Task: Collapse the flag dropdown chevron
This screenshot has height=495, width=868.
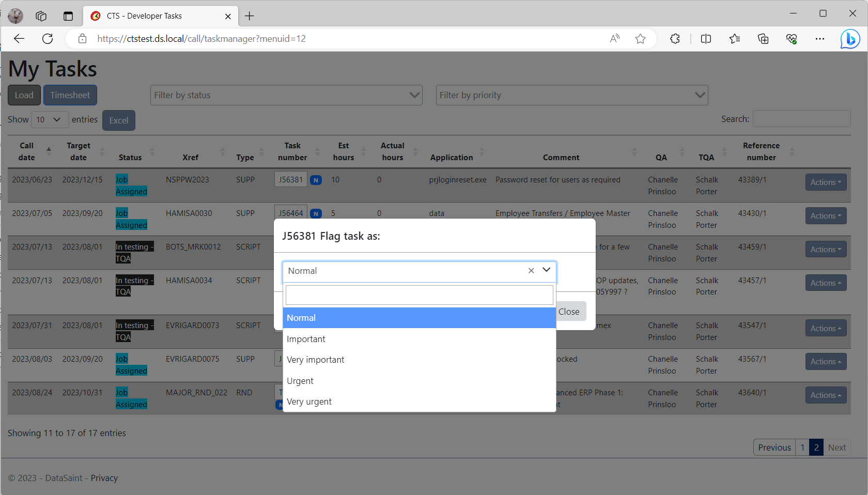Action: click(x=547, y=270)
